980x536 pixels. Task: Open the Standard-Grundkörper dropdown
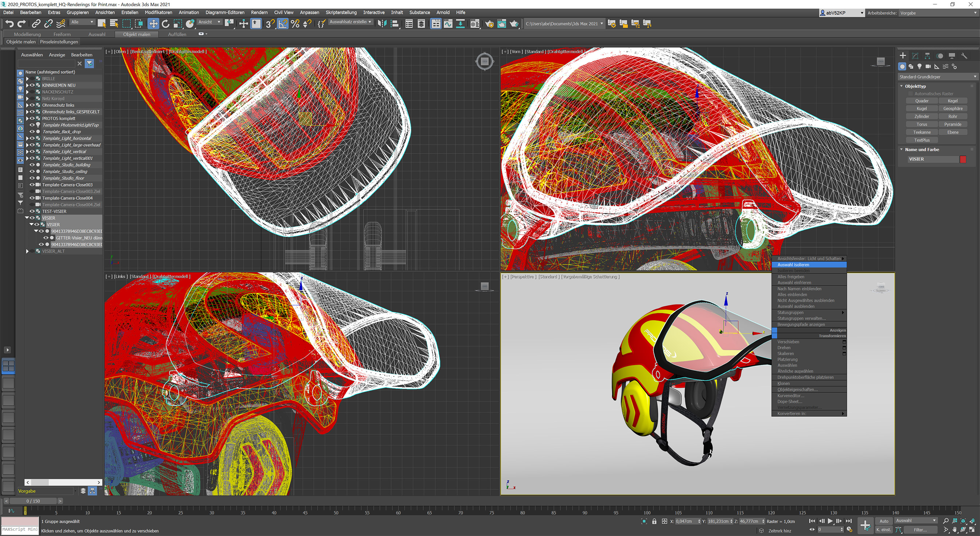tap(937, 77)
